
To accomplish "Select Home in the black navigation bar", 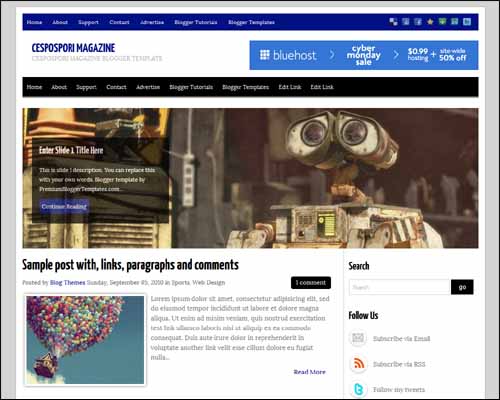I will tap(34, 87).
